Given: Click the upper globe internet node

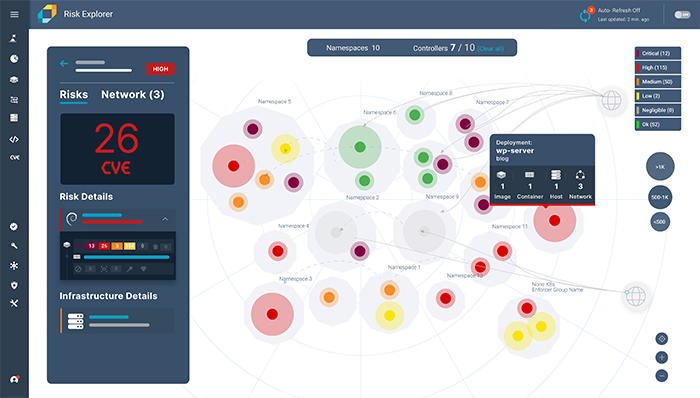Looking at the screenshot, I should (x=611, y=100).
